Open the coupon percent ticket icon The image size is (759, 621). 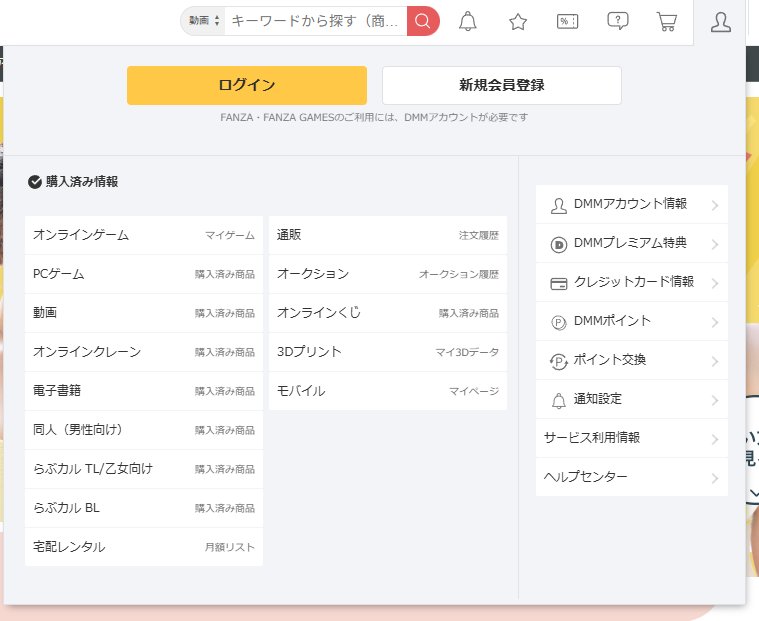coord(567,21)
